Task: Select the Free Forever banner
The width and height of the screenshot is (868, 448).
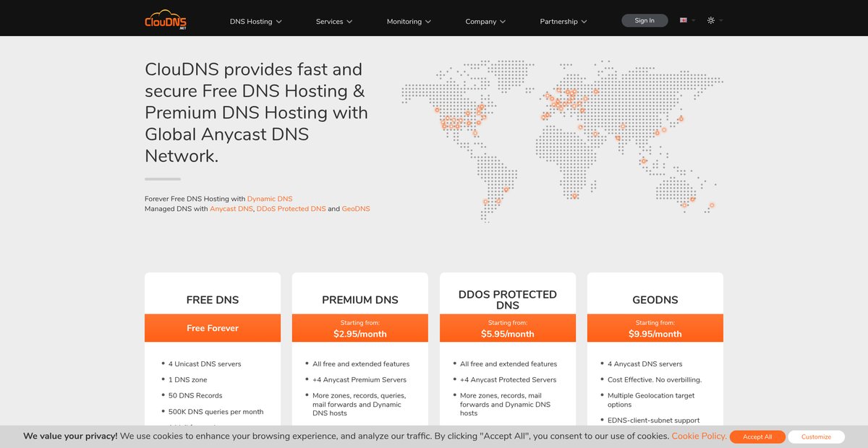Action: point(213,328)
